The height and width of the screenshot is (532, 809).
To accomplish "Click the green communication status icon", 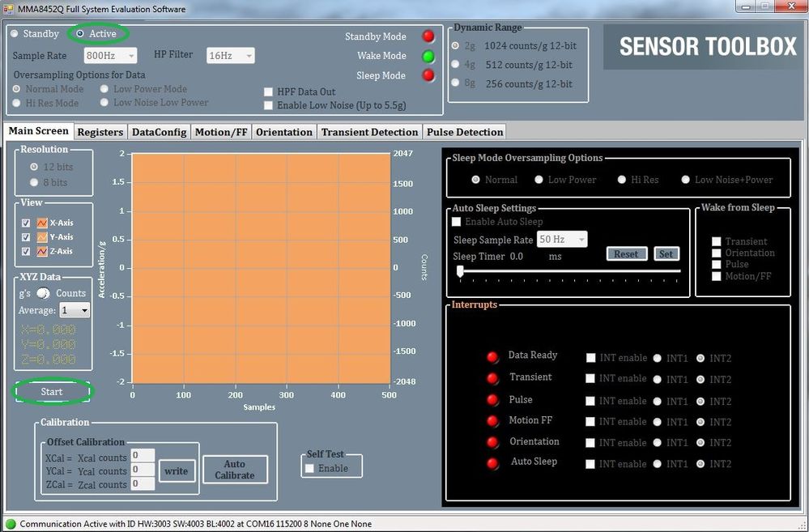I will tap(10, 524).
